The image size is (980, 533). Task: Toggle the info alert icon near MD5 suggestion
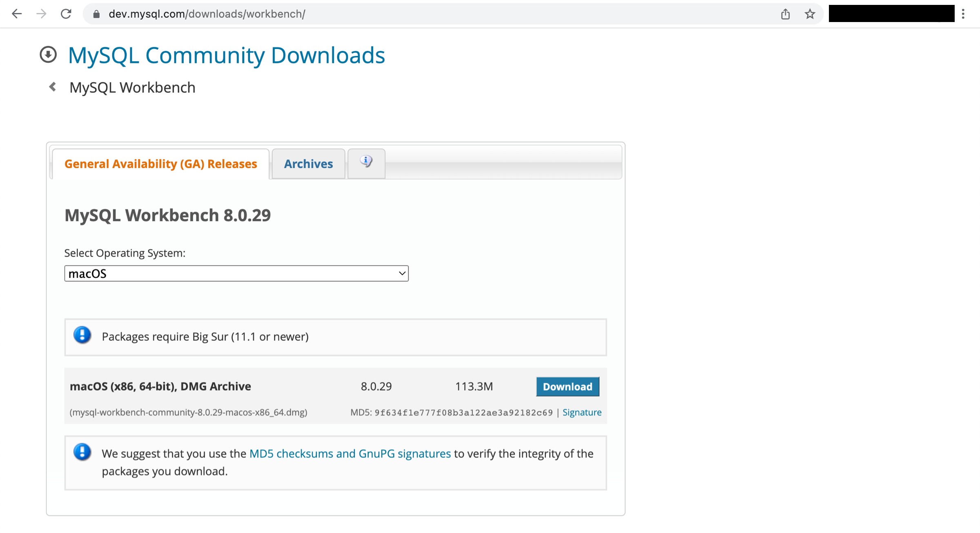tap(81, 453)
